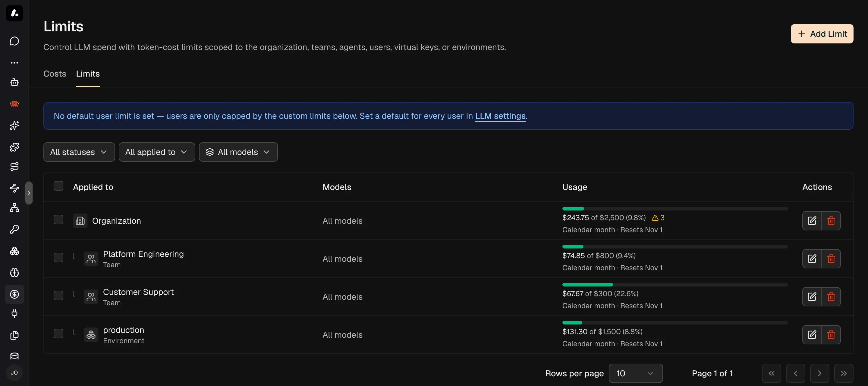The width and height of the screenshot is (868, 386).
Task: Check the production row checkbox
Action: (x=58, y=334)
